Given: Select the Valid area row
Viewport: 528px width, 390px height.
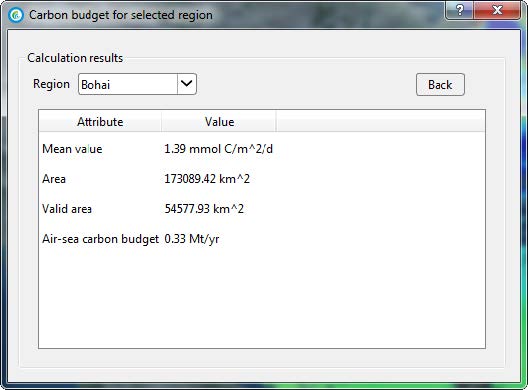Looking at the screenshot, I should (x=262, y=209).
